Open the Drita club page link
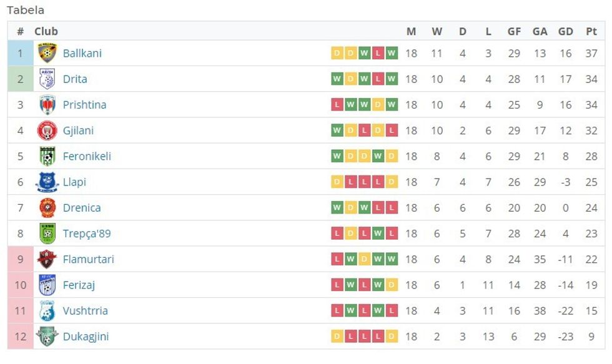 [x=75, y=79]
